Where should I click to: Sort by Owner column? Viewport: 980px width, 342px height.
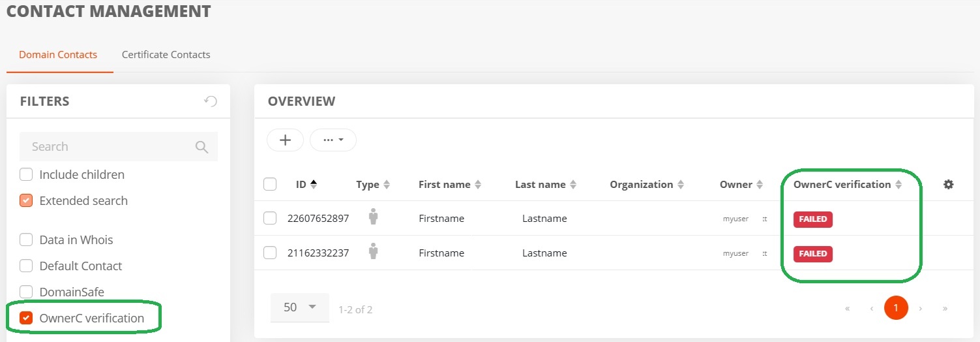(x=760, y=185)
